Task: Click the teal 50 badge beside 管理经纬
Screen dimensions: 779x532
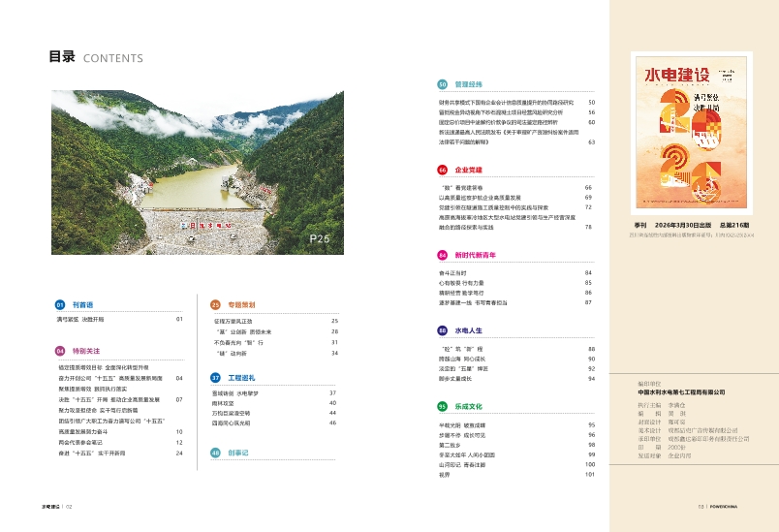Action: (442, 84)
